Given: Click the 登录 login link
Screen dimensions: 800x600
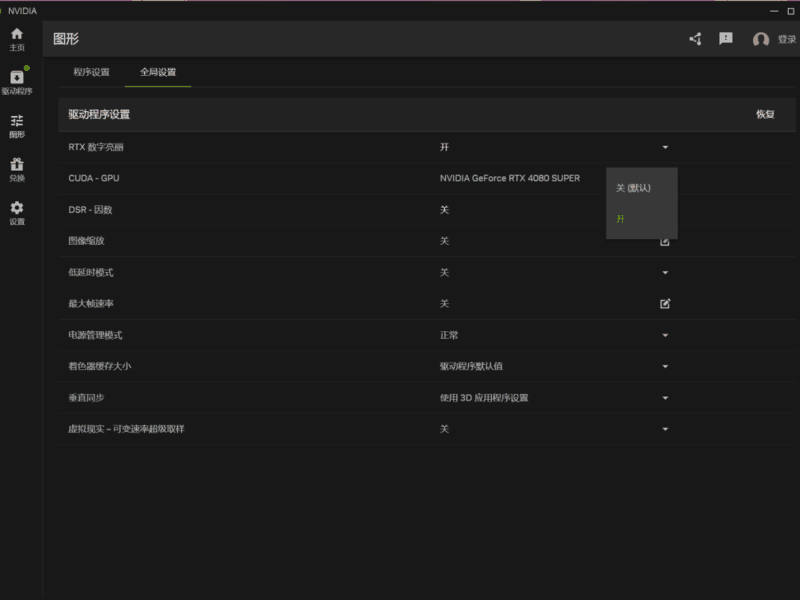Looking at the screenshot, I should click(x=786, y=39).
